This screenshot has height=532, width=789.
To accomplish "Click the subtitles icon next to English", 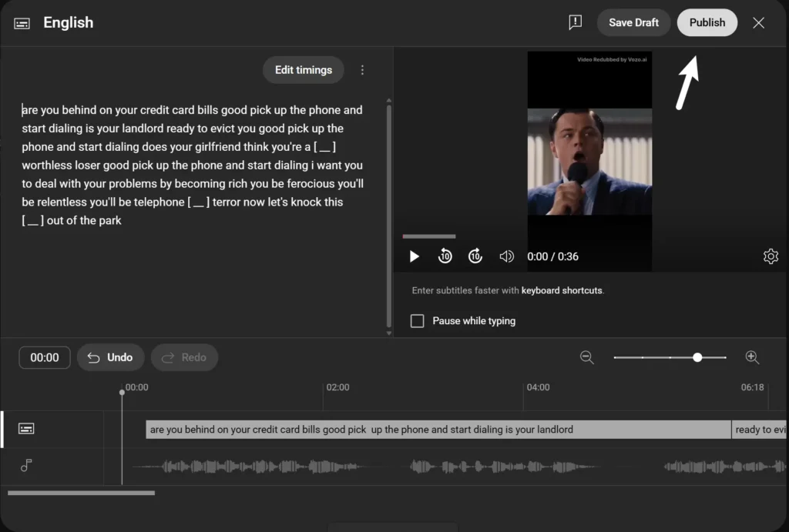I will click(x=22, y=23).
